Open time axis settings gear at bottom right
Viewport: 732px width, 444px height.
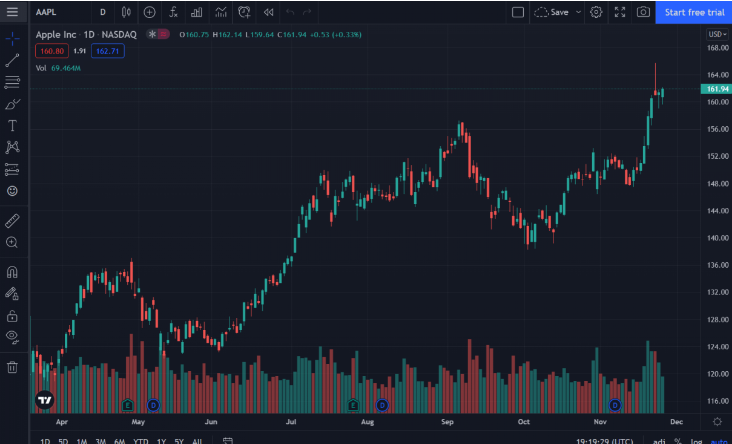pyautogui.click(x=717, y=422)
